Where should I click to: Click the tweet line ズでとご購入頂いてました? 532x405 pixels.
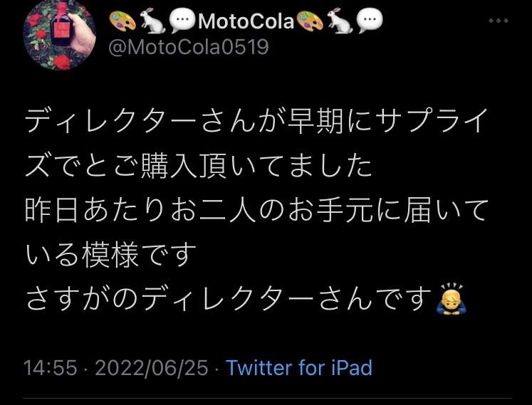point(199,166)
